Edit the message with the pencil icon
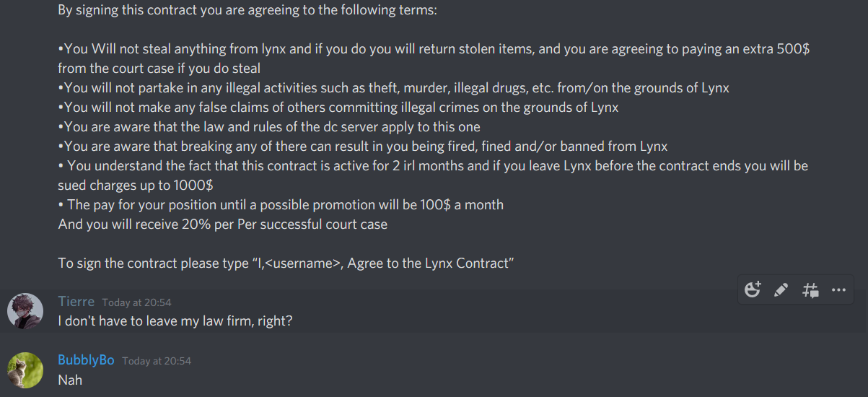 pos(781,289)
